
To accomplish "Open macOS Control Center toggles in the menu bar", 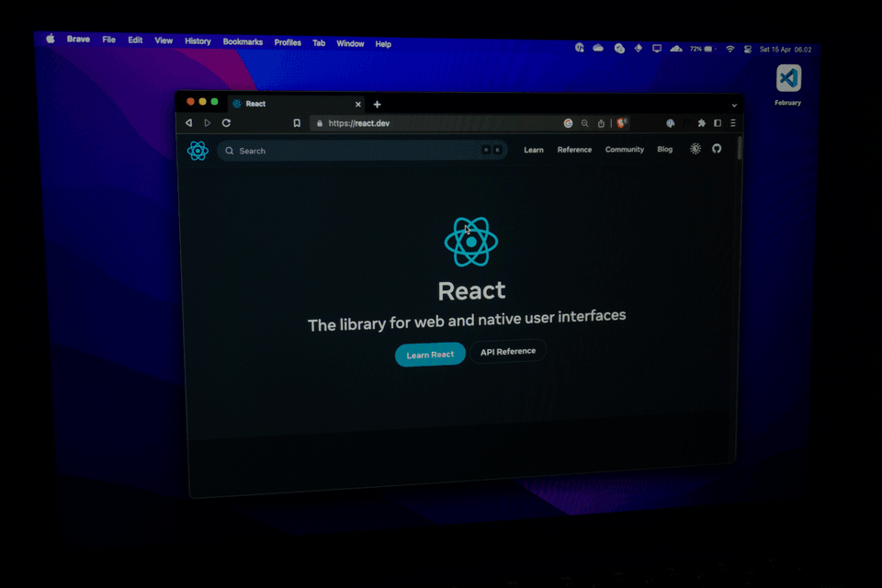I will pyautogui.click(x=748, y=49).
